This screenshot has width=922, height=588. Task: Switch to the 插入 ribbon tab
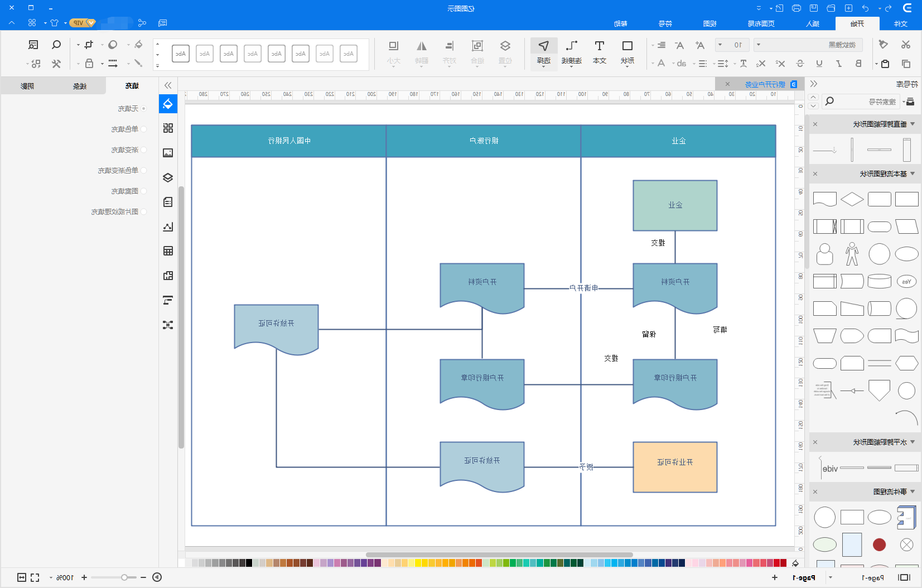coord(813,23)
